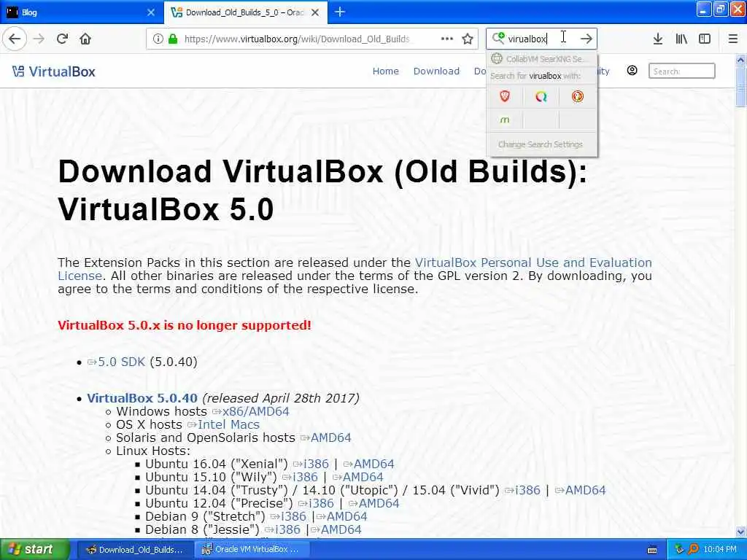Toggle the sidebars icon
This screenshot has height=560, width=747.
tap(705, 39)
